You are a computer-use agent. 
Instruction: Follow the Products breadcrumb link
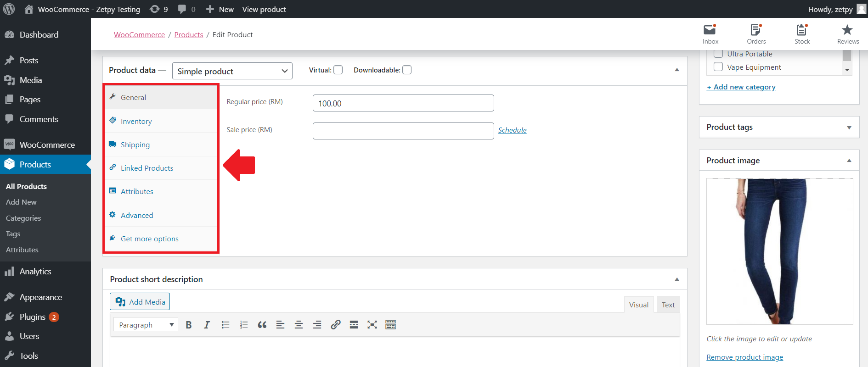click(x=189, y=35)
